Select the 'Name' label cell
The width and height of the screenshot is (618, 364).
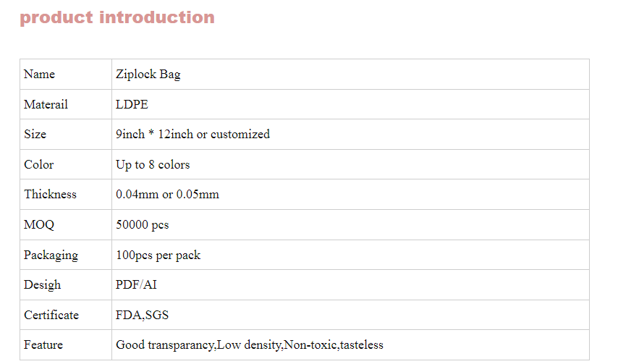pyautogui.click(x=66, y=74)
